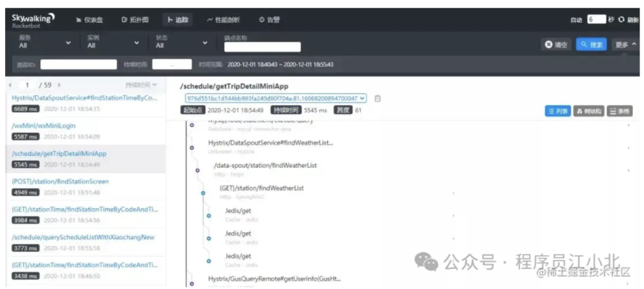Viewport: 644px width, 289px height.
Task: Click the 5587 ms duration badge
Action: [x=25, y=137]
